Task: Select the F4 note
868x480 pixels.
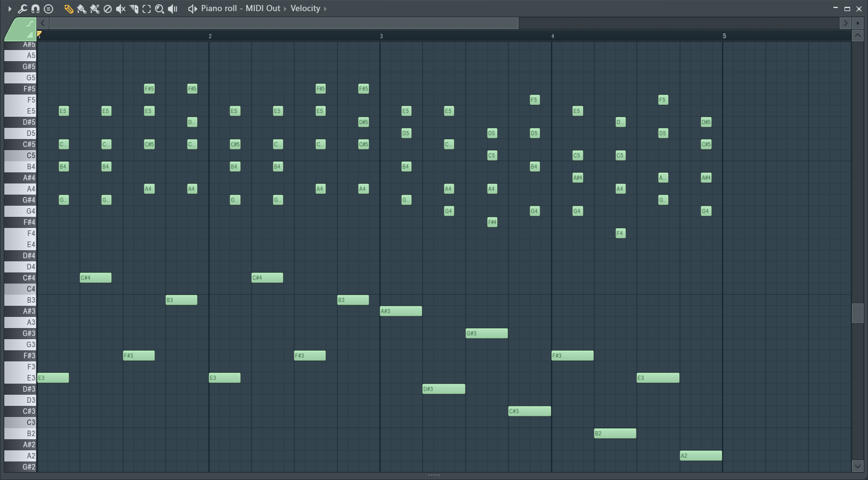Action: 620,234
